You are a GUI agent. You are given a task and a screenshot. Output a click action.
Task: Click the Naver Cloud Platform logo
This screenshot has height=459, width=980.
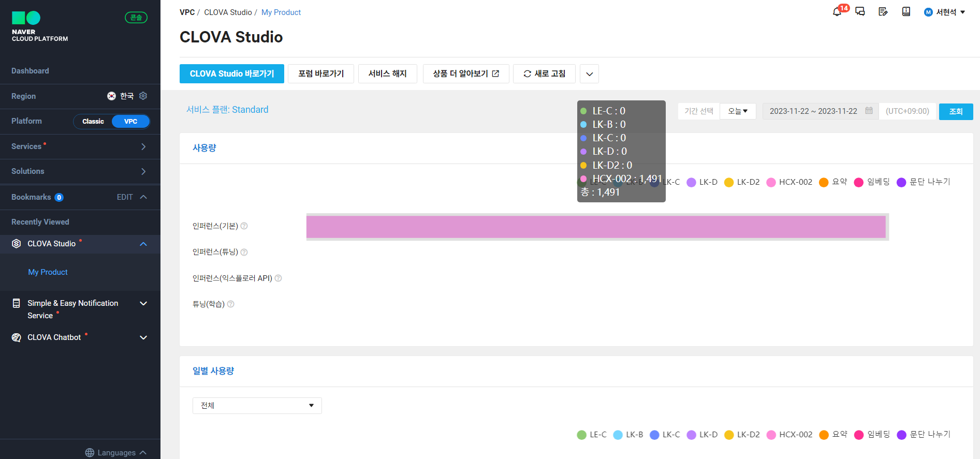pyautogui.click(x=40, y=26)
